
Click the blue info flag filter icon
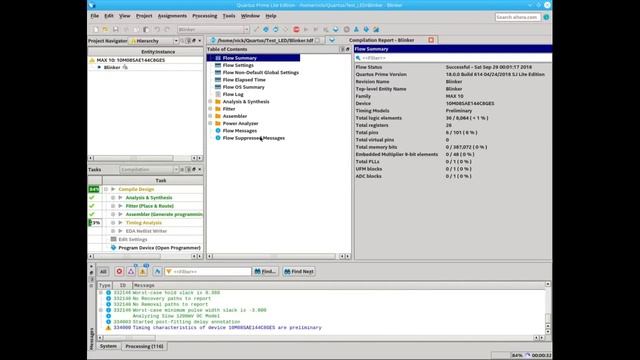pyautogui.click(x=158, y=271)
